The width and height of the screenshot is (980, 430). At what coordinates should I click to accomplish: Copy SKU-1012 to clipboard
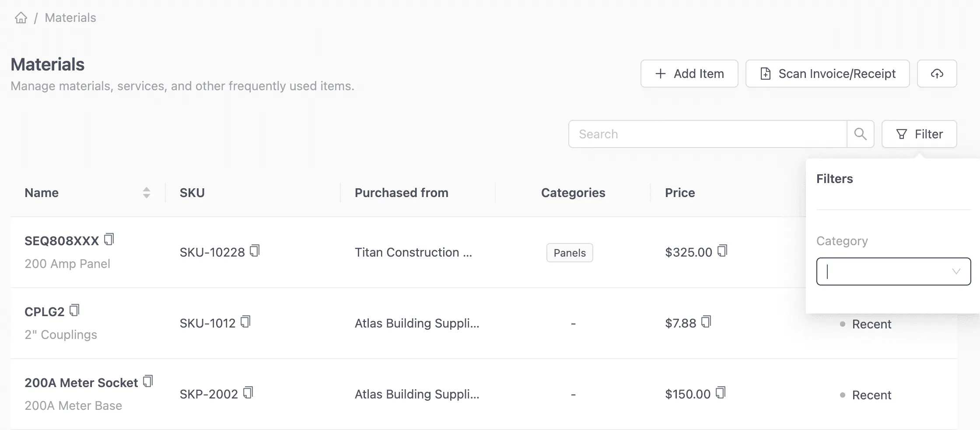246,322
